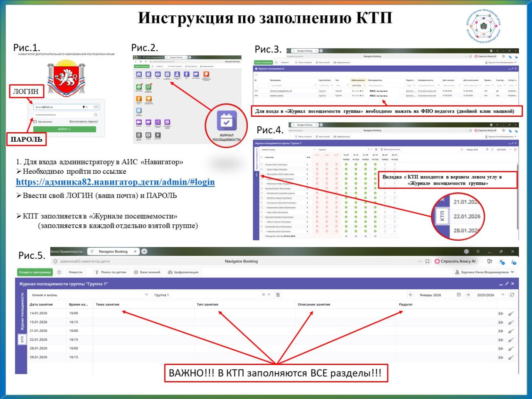Go to the next month in Рис.5
Image resolution: width=532 pixels, height=399 pixels.
468,295
